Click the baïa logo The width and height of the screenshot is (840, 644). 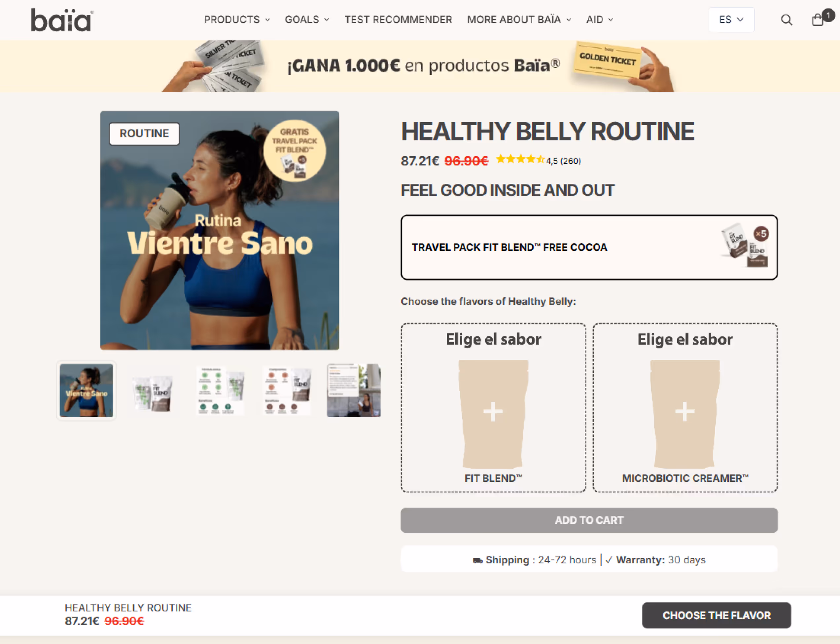pyautogui.click(x=62, y=20)
